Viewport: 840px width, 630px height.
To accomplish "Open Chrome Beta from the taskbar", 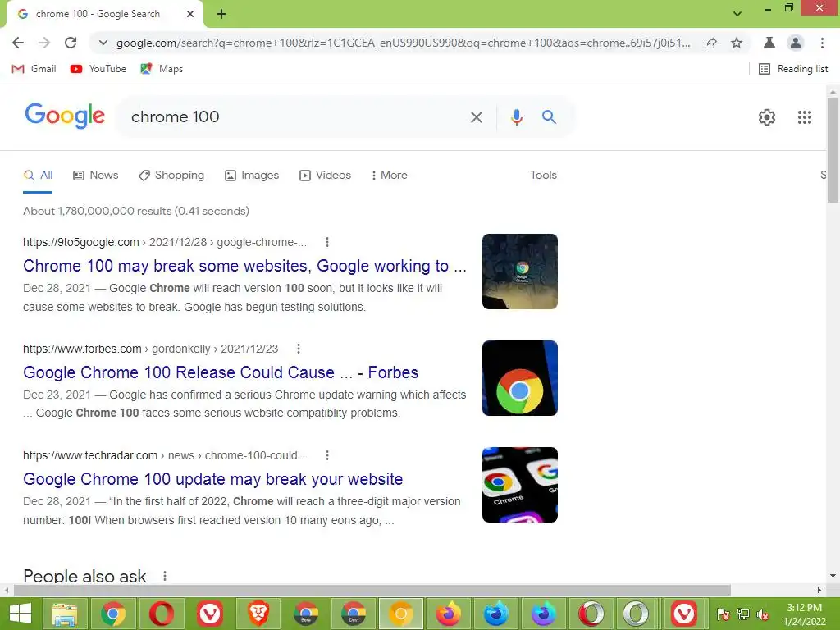I will coord(306,614).
